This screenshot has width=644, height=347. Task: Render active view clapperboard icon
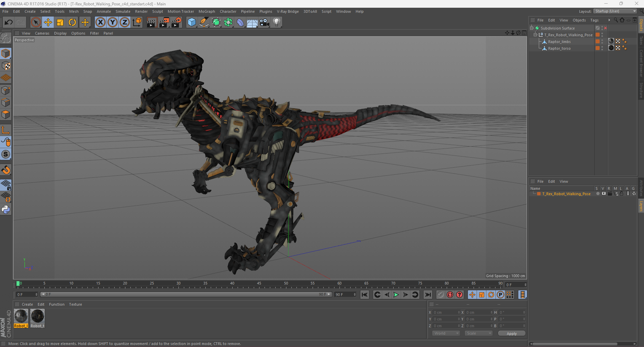(x=152, y=22)
